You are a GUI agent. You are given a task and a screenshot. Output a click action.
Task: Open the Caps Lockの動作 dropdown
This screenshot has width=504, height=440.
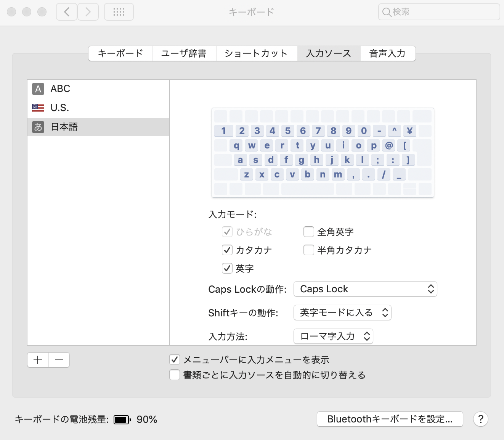click(x=365, y=289)
